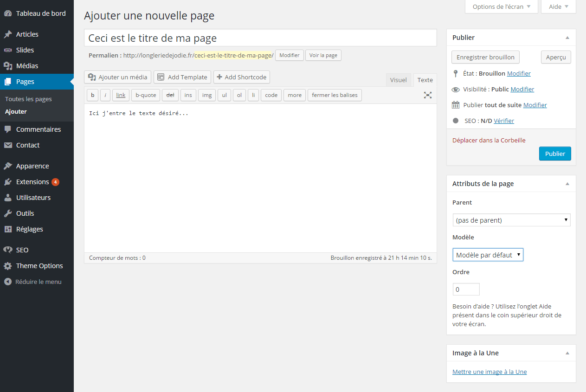
Task: Collapse the Publier panel
Action: (567, 38)
